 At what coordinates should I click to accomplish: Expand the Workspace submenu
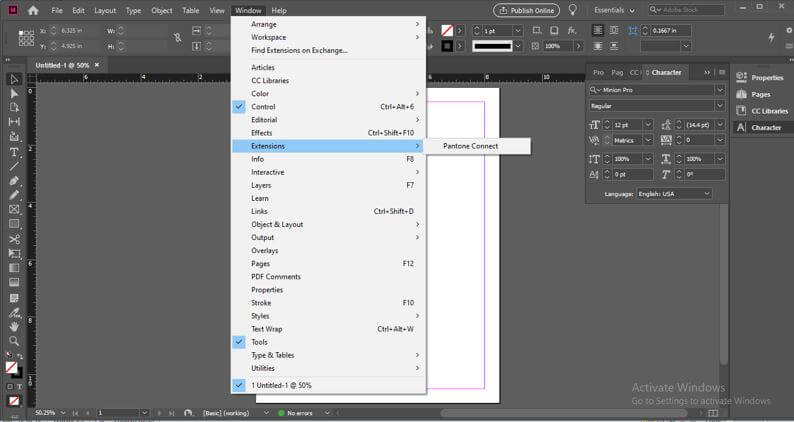click(329, 37)
